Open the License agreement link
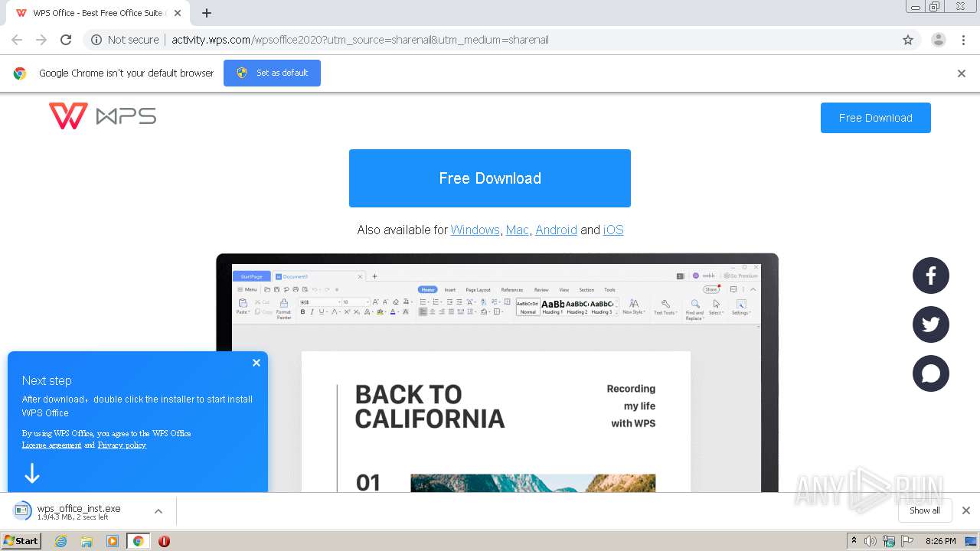The width and height of the screenshot is (980, 551). [x=51, y=445]
